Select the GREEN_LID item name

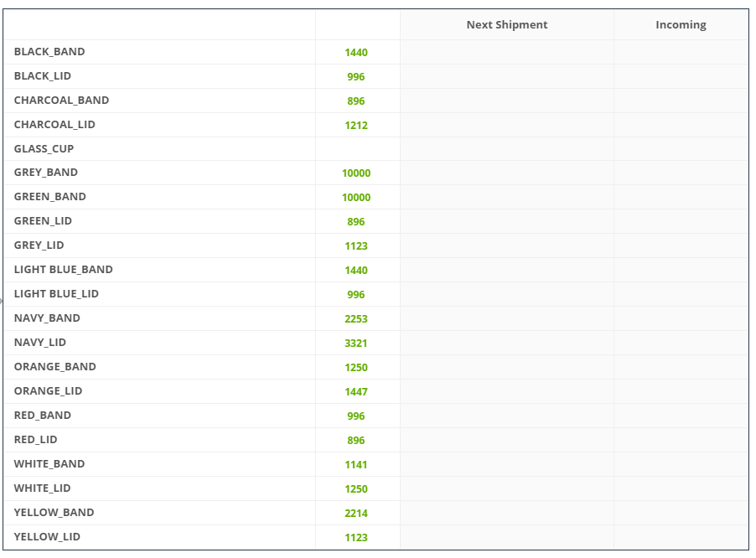43,221
